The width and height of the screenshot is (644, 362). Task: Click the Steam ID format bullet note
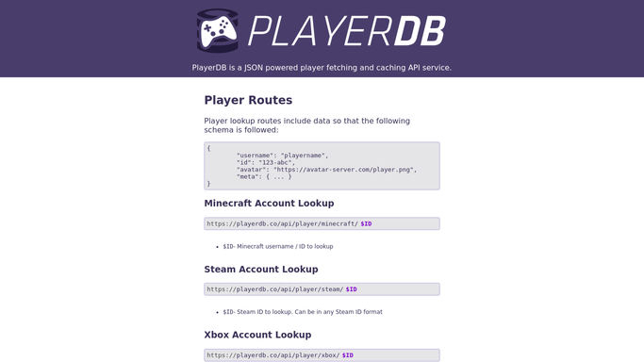tap(303, 312)
